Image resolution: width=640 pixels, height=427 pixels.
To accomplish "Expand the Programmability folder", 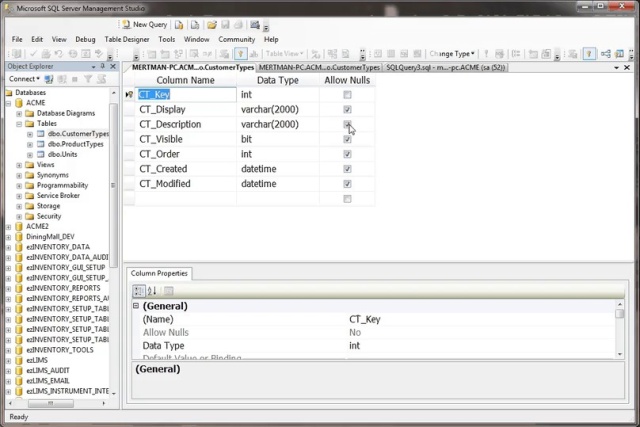I will click(19, 186).
